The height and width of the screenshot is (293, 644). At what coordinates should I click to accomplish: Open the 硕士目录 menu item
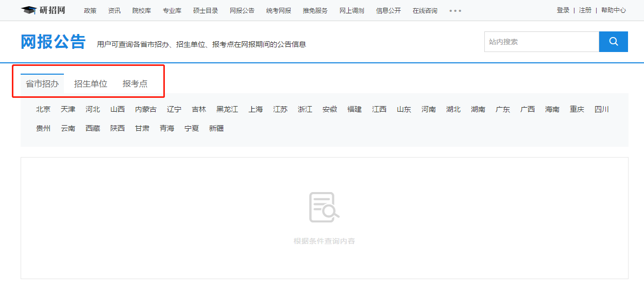206,11
